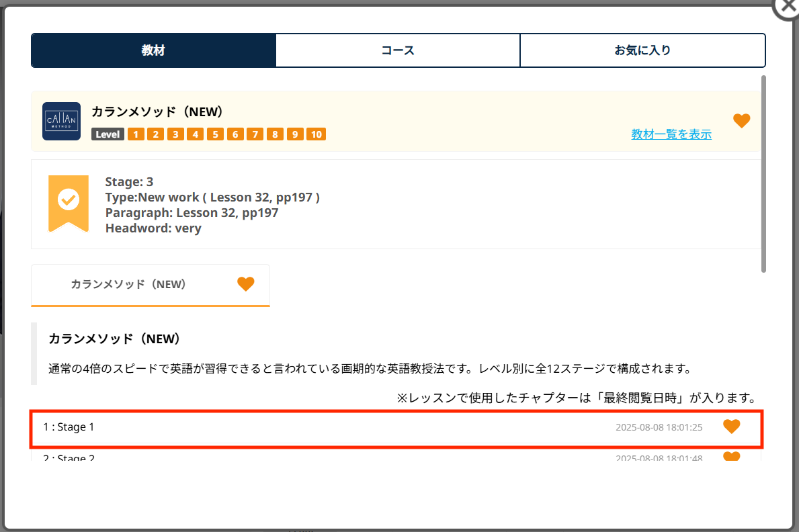The width and height of the screenshot is (799, 532).
Task: Select Level 5 badge
Action: [215, 134]
